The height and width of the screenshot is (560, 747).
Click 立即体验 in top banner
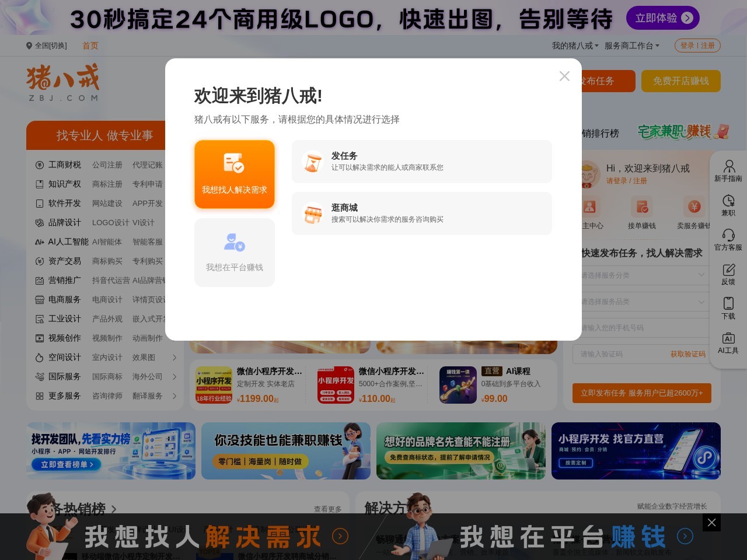[x=663, y=18]
